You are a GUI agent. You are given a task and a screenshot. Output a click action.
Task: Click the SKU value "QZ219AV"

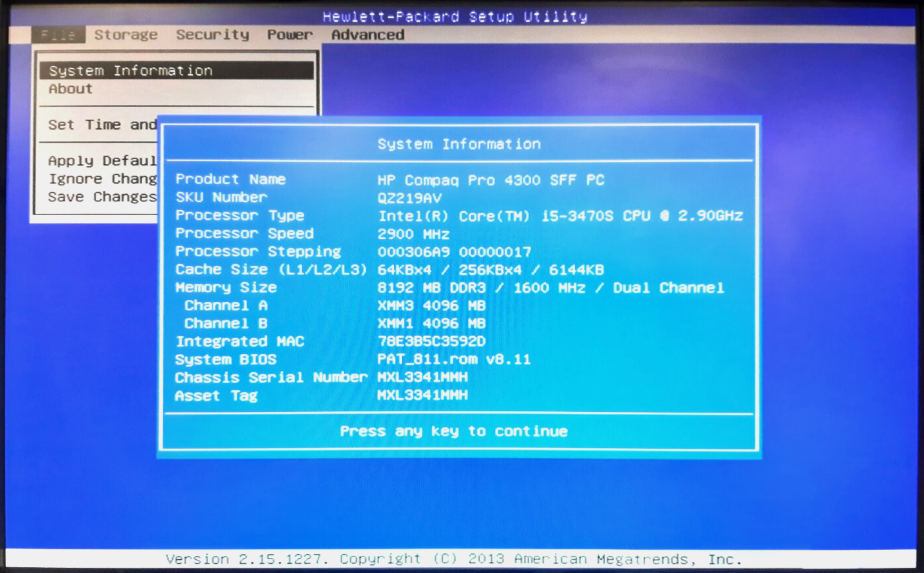409,198
